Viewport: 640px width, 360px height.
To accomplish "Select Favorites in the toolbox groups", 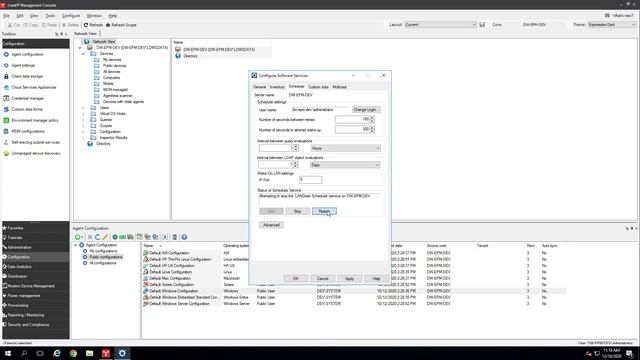I will (x=16, y=228).
